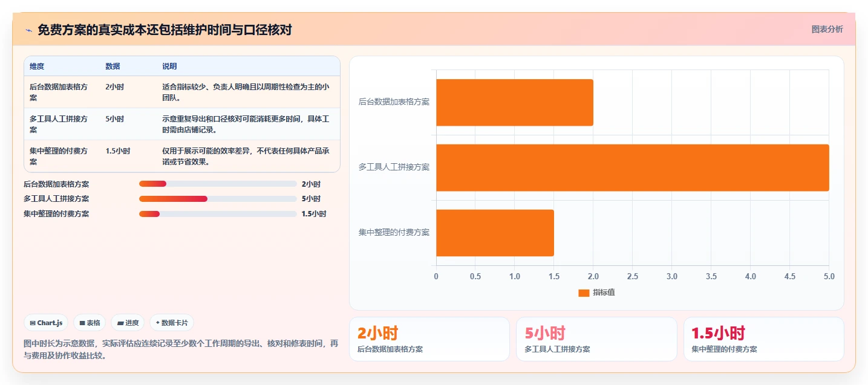Viewport: 868px width, 385px height.
Task: Click the 1.5 bar for 集中整理的付费方案
Action: 495,233
